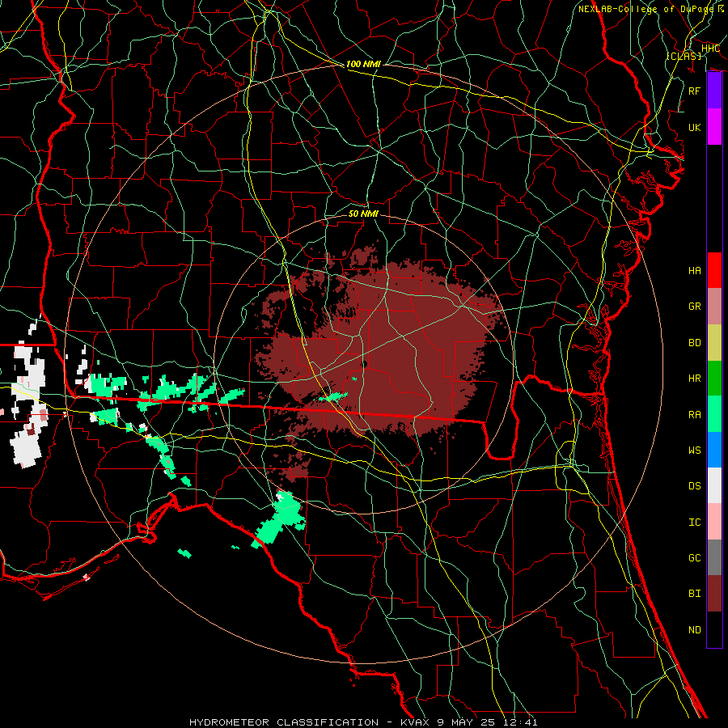Screen dimensions: 728x728
Task: Select the BI legend label
Action: point(694,594)
